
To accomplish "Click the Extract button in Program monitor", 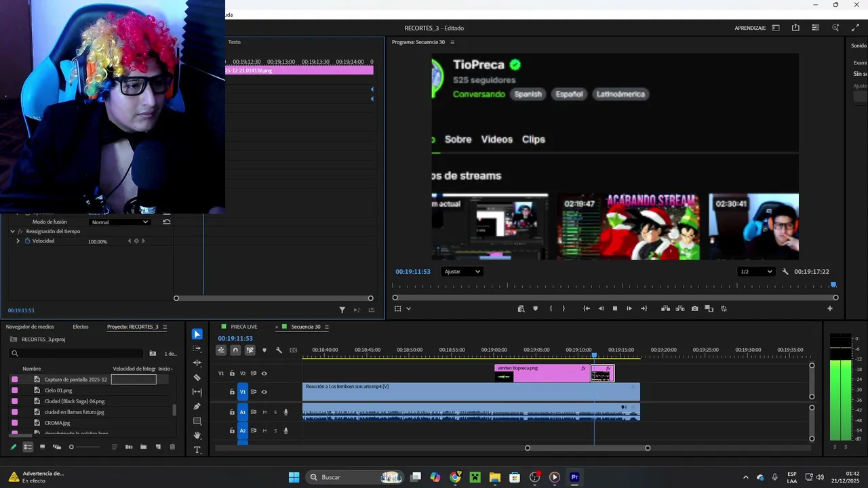I will pyautogui.click(x=680, y=308).
